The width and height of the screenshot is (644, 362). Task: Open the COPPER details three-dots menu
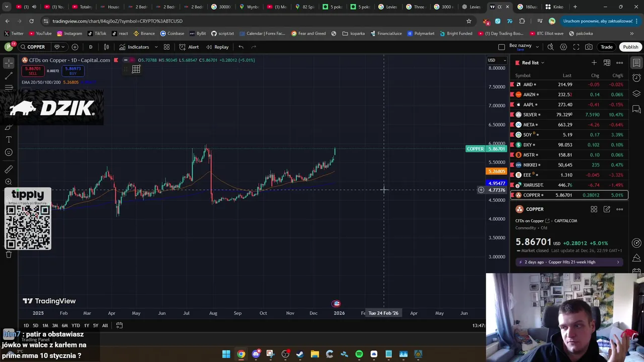pyautogui.click(x=620, y=209)
